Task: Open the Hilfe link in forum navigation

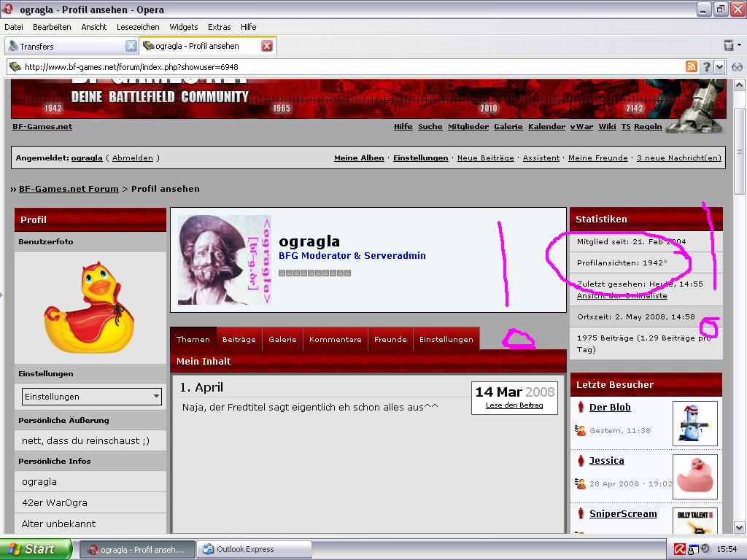Action: 403,127
